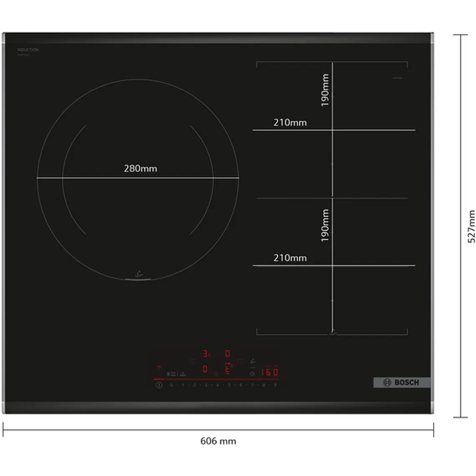476x476 pixels.
Task: Select the 3.5 power display digit
Action: tap(206, 353)
